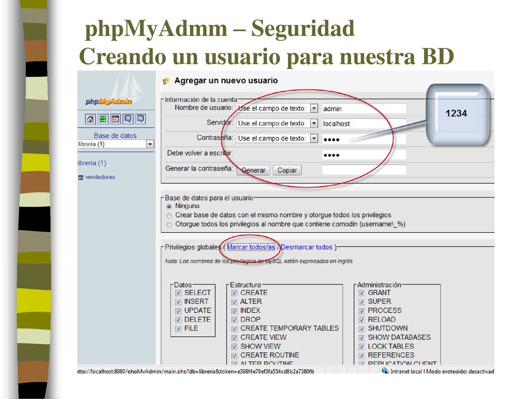Click the log out icon in sidebar
The image size is (532, 399).
pos(103,119)
